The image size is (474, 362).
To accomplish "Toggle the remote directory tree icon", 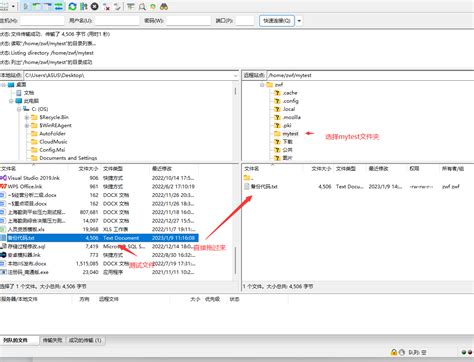I will pos(48,6).
